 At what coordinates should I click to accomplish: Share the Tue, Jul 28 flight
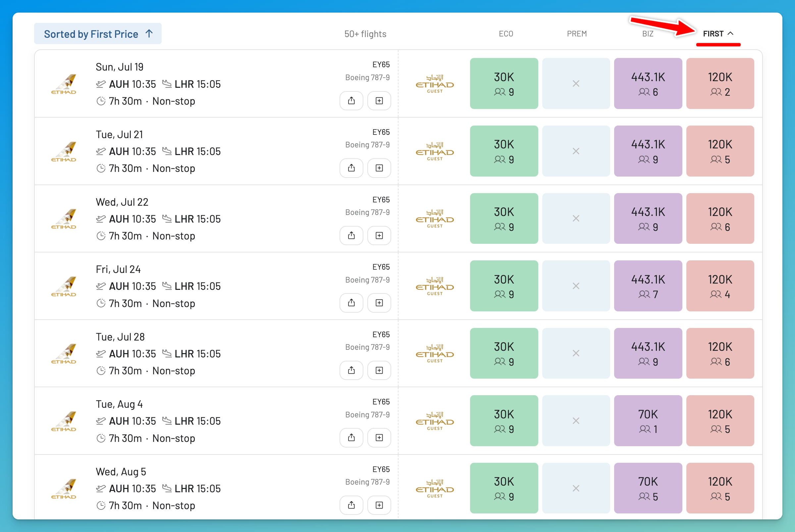(351, 370)
